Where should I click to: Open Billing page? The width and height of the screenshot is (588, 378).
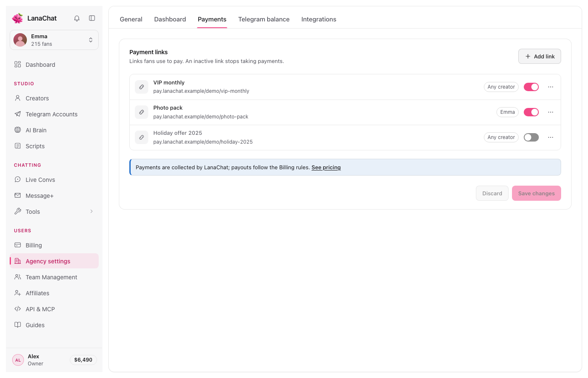pyautogui.click(x=54, y=245)
